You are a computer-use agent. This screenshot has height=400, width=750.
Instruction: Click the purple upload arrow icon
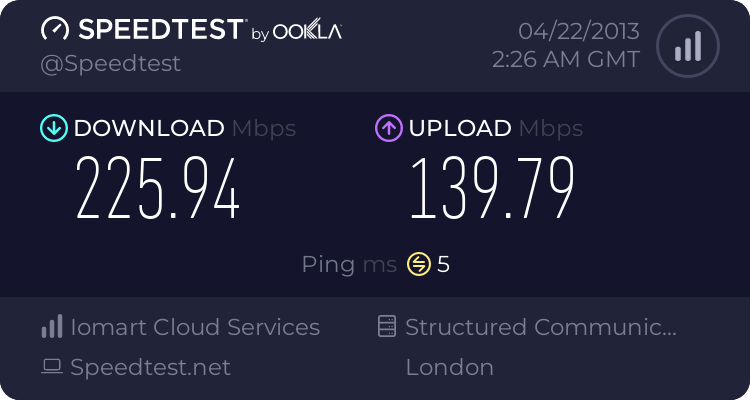(x=388, y=128)
